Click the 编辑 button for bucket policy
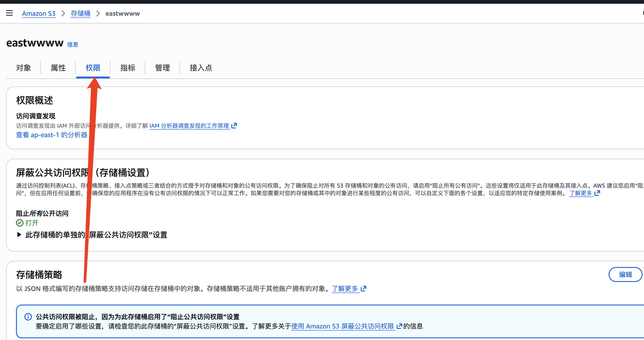 pos(625,274)
